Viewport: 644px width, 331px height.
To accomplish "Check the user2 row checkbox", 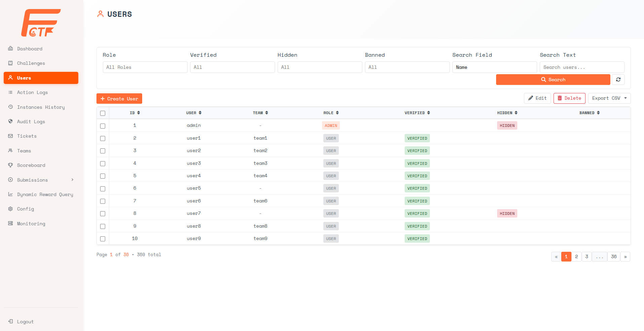I will click(103, 151).
